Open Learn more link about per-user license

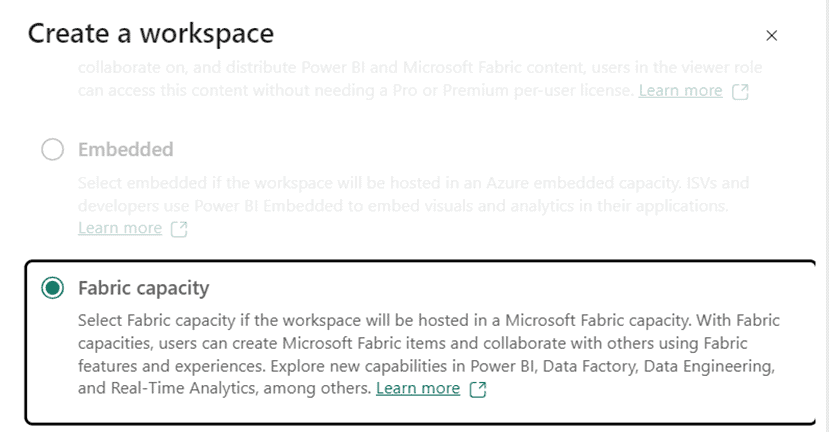[x=680, y=90]
